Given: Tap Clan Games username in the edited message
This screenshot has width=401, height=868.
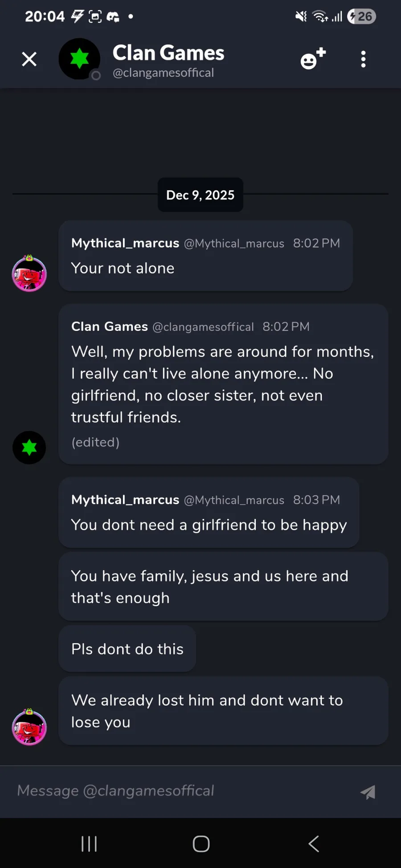Looking at the screenshot, I should pyautogui.click(x=110, y=326).
